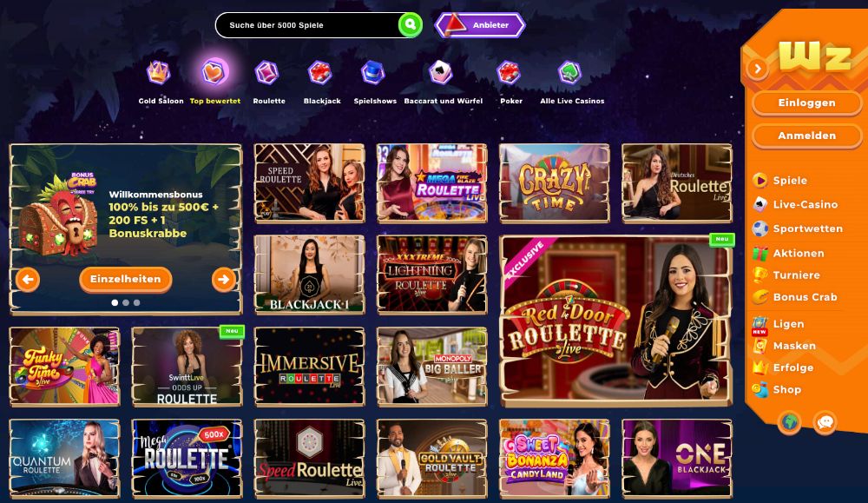
Task: Click the globe language icon
Action: point(790,423)
